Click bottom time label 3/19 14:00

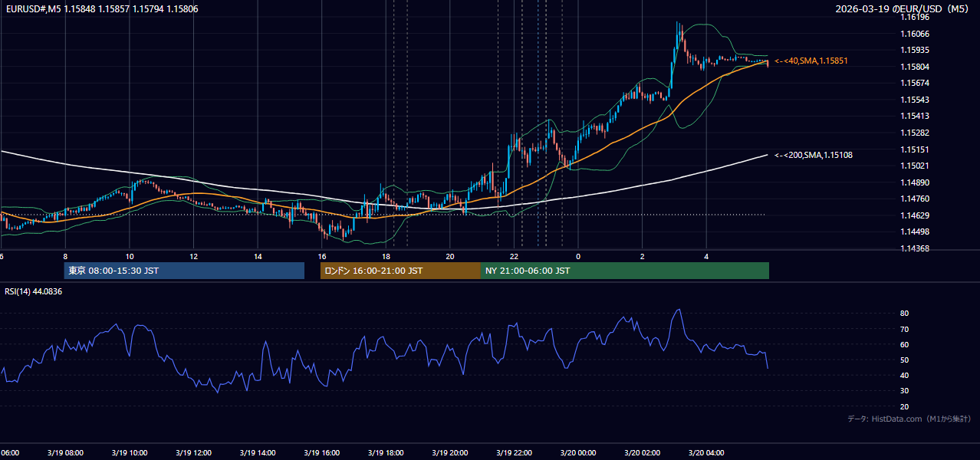pyautogui.click(x=258, y=453)
